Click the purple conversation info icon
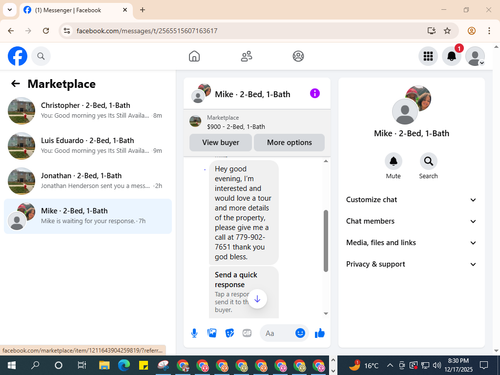The height and width of the screenshot is (375, 500). (315, 93)
